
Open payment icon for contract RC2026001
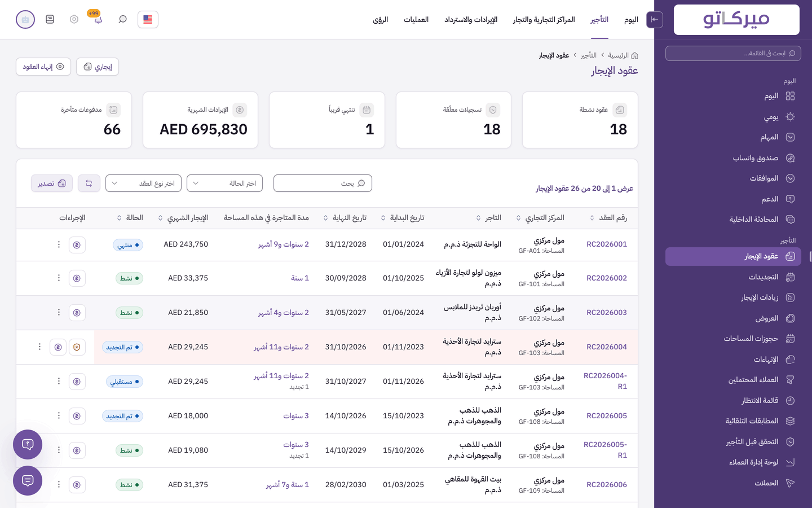(77, 245)
